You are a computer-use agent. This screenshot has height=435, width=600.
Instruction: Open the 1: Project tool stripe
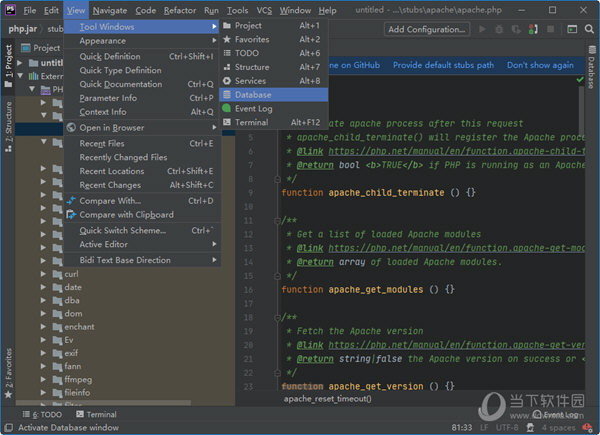click(8, 65)
